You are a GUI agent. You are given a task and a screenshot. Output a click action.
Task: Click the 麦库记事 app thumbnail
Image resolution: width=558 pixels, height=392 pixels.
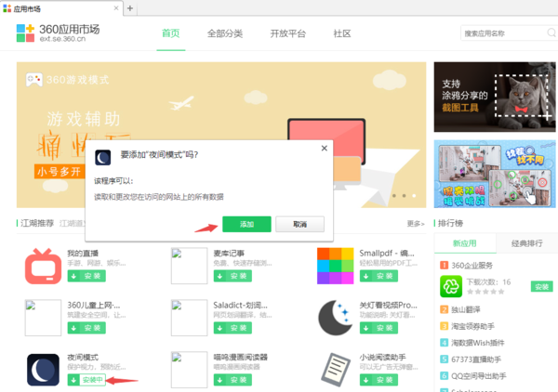(190, 266)
